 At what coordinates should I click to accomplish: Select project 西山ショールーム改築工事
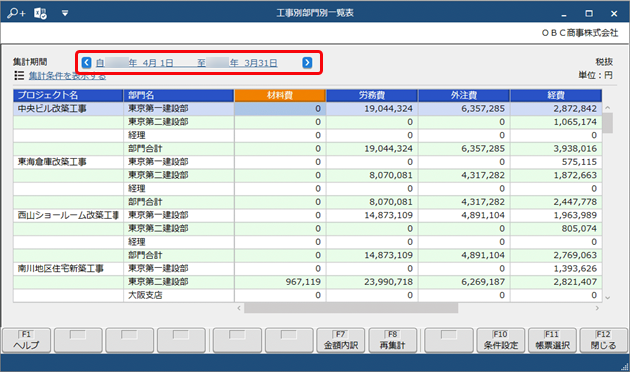pyautogui.click(x=68, y=215)
